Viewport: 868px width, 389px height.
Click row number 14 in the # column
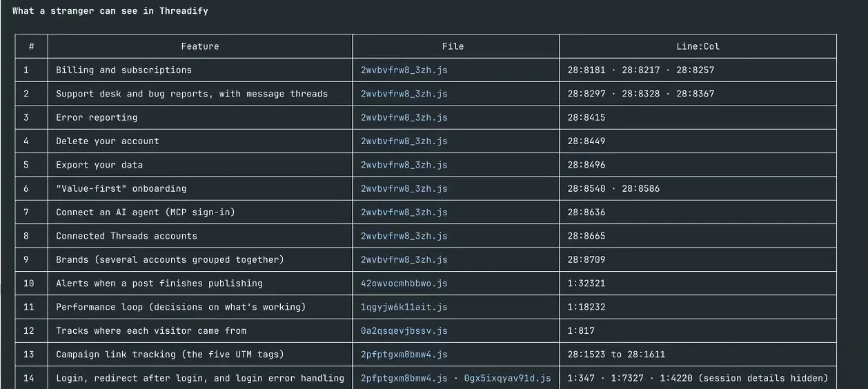[x=28, y=378]
